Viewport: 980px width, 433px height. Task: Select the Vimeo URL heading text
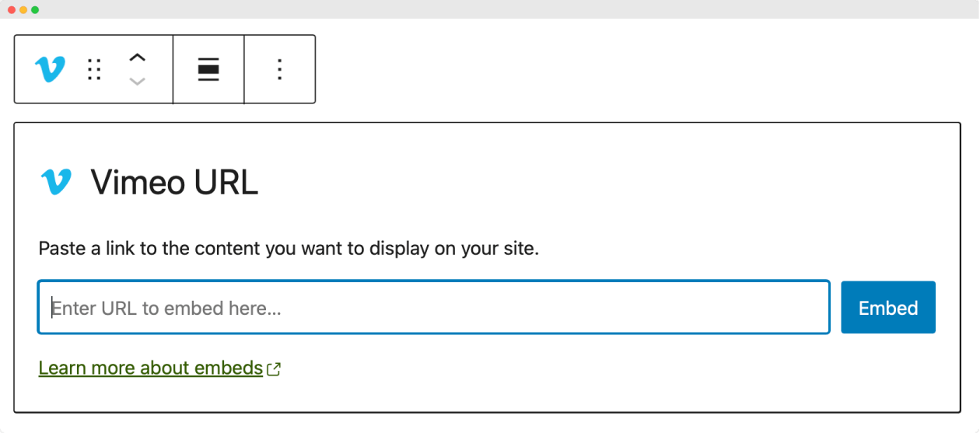175,183
